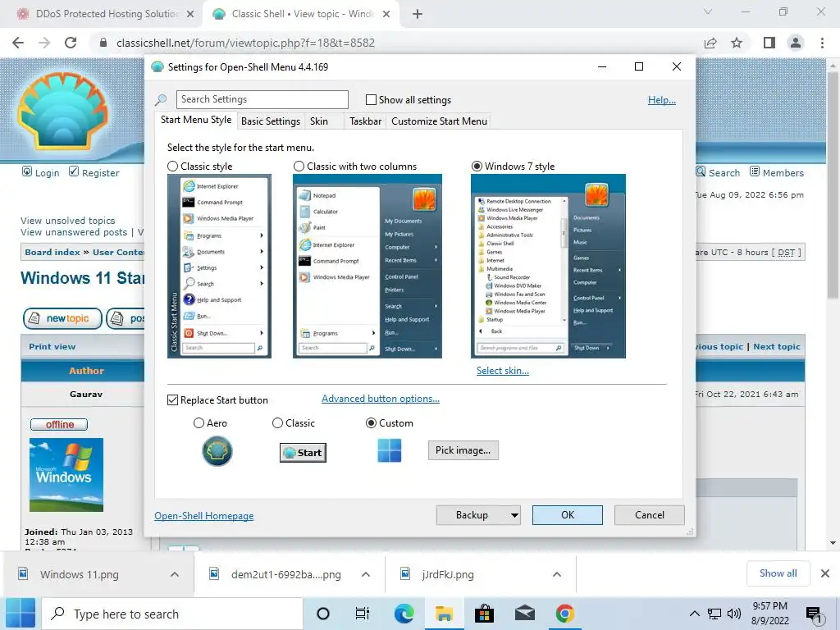Open Windows Start button on taskbar
The height and width of the screenshot is (630, 840).
pos(21,614)
